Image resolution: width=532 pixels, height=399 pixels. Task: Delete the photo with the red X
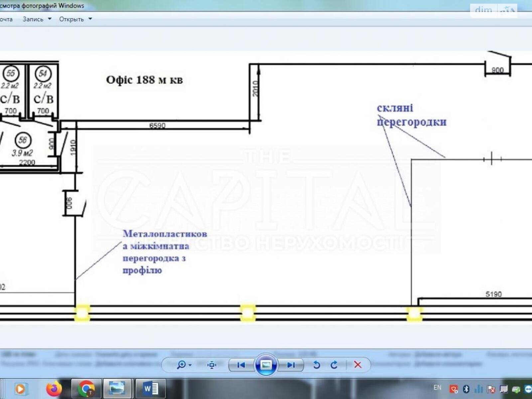358,365
